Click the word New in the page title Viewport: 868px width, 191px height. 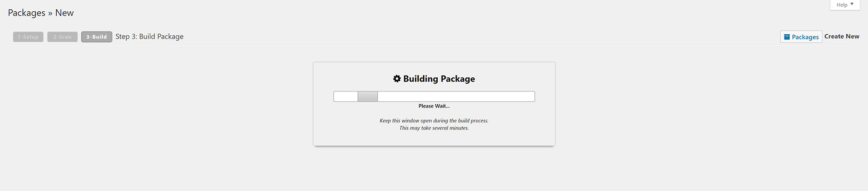tap(64, 13)
